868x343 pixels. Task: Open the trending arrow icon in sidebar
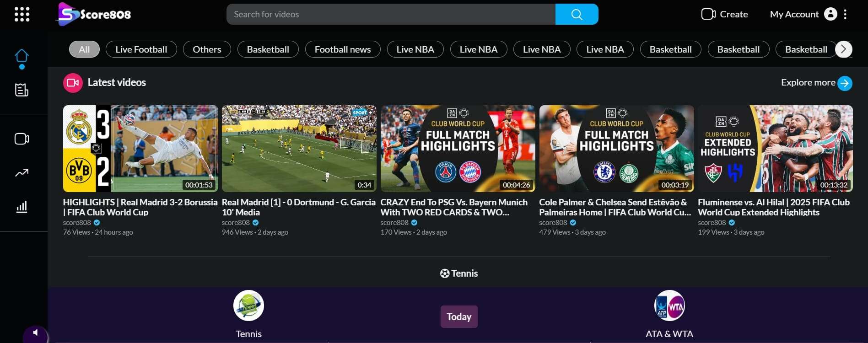[22, 173]
